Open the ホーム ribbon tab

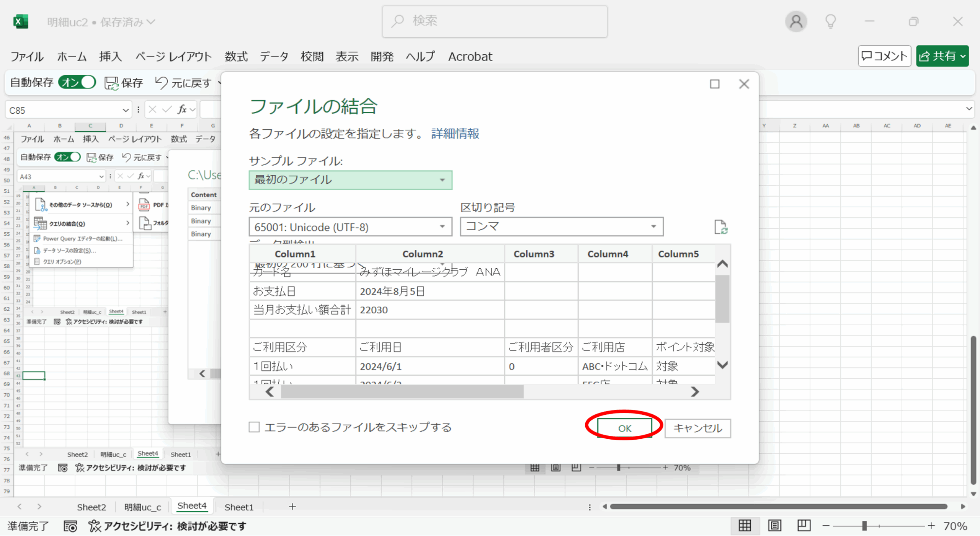72,57
